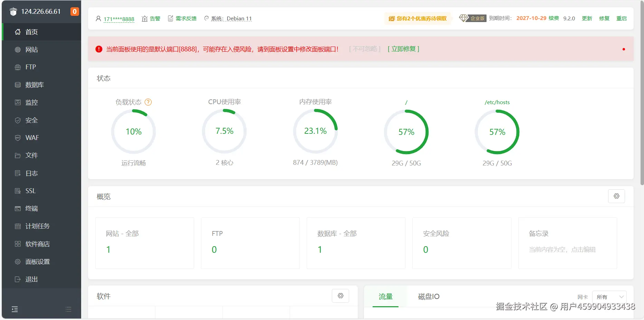The image size is (644, 320).
Task: Open the 网卡 所有 dropdown
Action: coord(609,297)
